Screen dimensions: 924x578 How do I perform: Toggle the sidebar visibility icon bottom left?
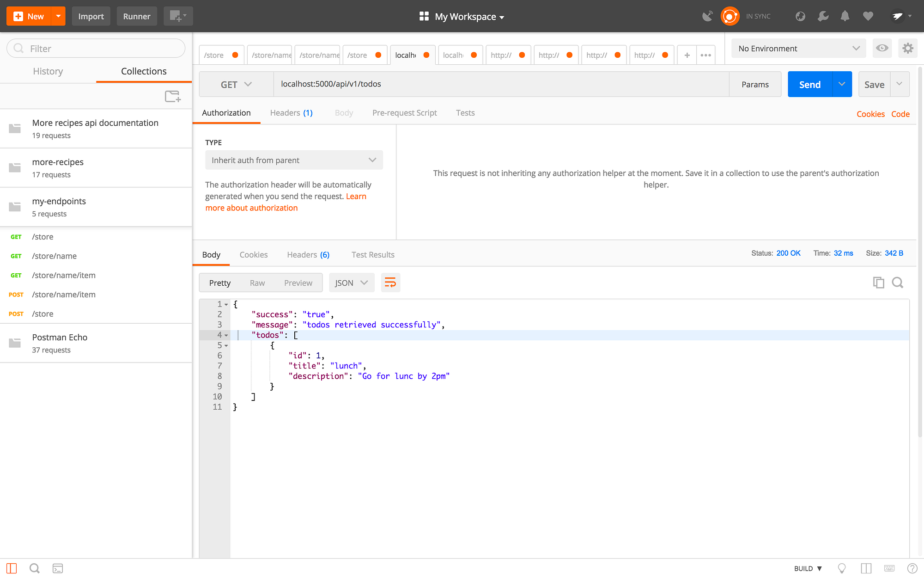point(12,568)
